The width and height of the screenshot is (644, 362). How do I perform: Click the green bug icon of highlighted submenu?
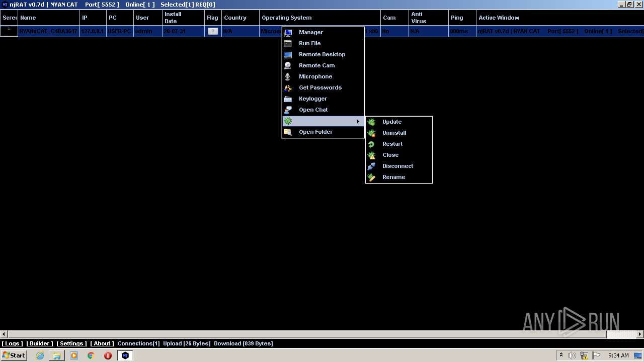(288, 121)
